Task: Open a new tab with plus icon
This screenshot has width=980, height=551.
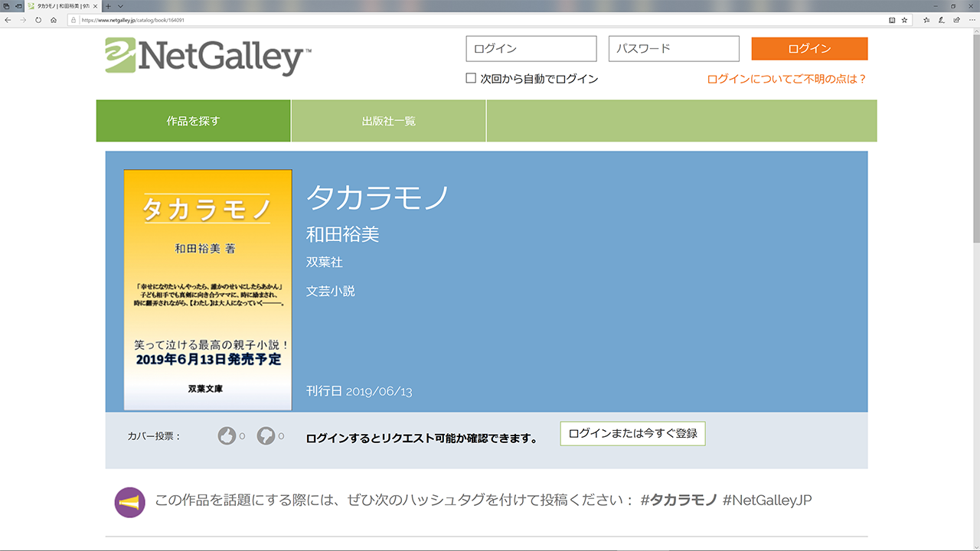Action: click(108, 6)
